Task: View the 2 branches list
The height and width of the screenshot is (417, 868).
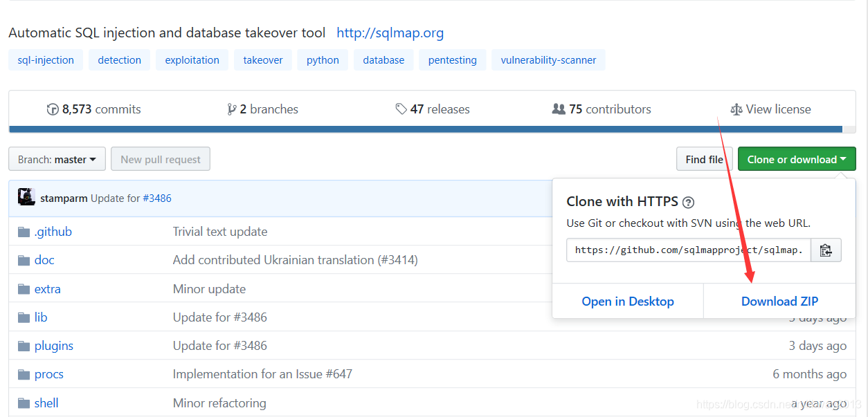Action: [x=262, y=109]
